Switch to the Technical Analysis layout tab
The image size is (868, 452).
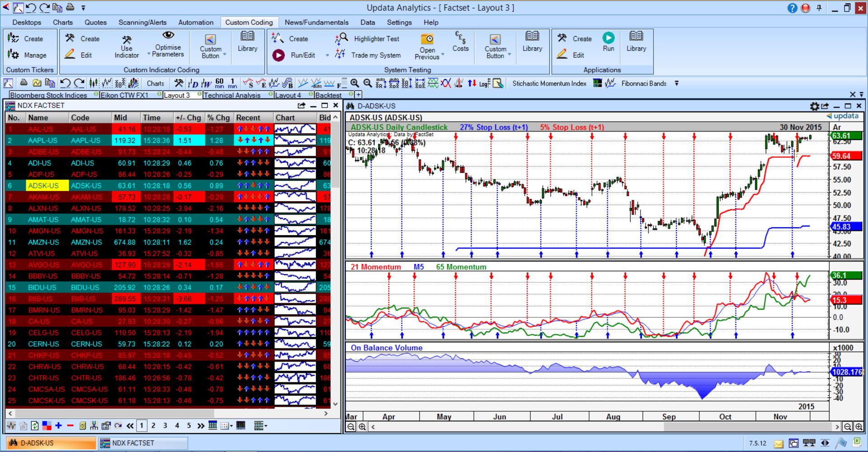232,95
